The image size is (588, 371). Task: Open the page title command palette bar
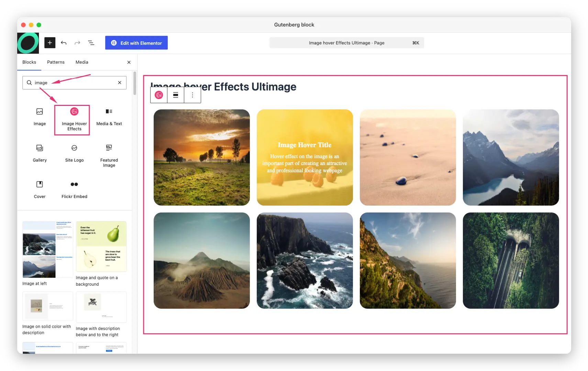pos(347,43)
